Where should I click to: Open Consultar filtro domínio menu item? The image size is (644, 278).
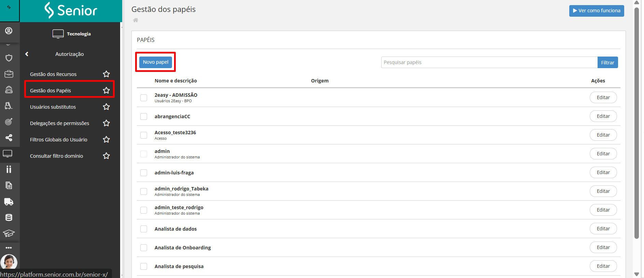57,156
